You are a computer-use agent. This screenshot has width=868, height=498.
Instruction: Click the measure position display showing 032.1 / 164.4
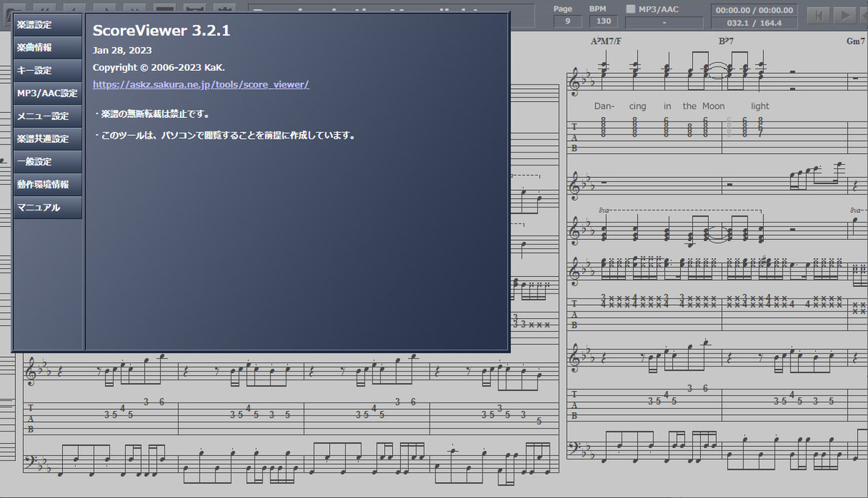754,22
